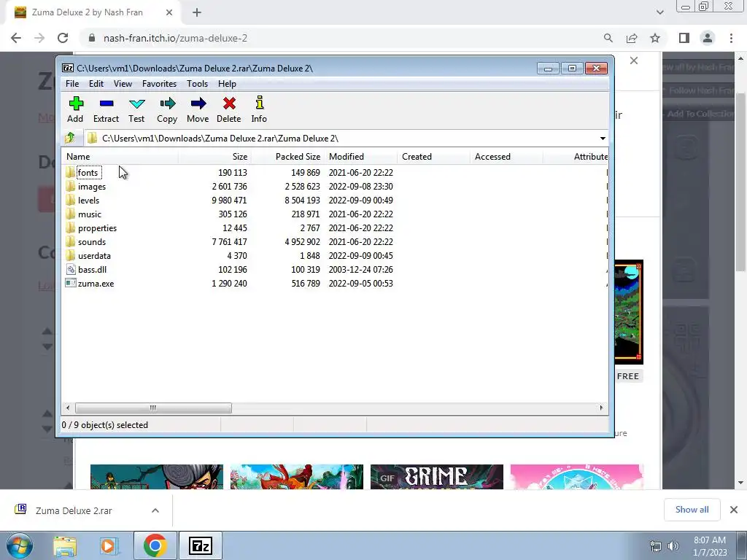Switch to 7-Zip in the taskbar
Image resolution: width=747 pixels, height=560 pixels.
coord(200,545)
